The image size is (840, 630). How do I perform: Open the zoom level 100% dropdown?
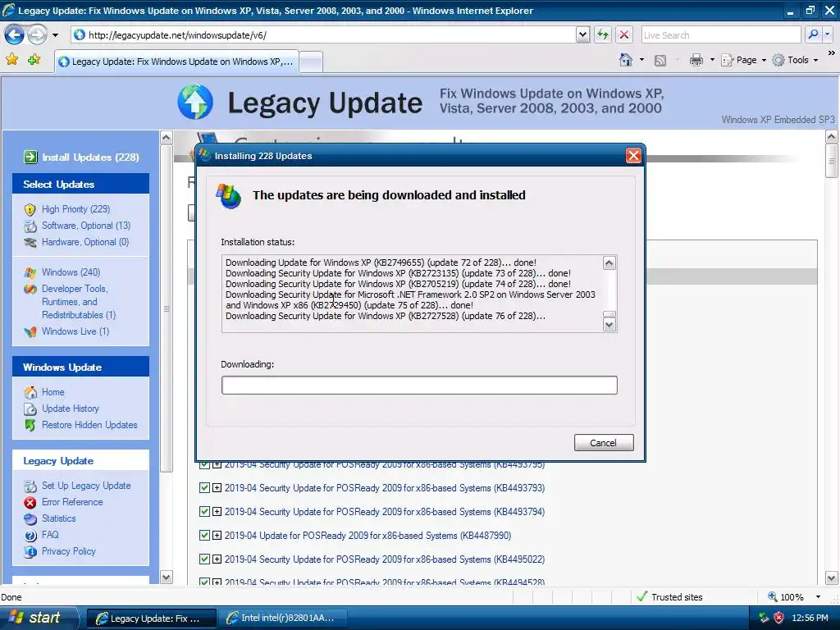(818, 597)
